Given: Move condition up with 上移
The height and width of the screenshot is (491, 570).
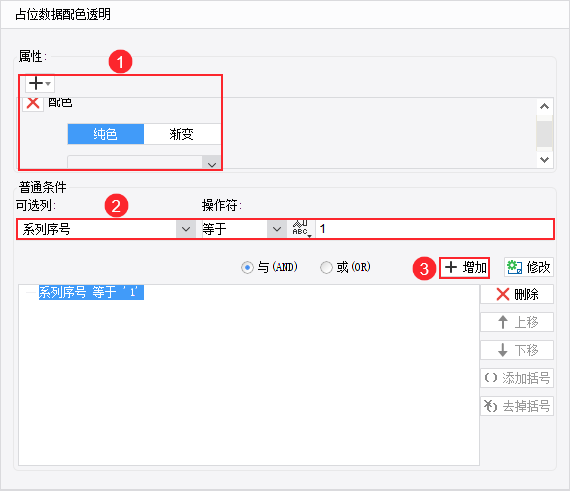Looking at the screenshot, I should coord(517,322).
